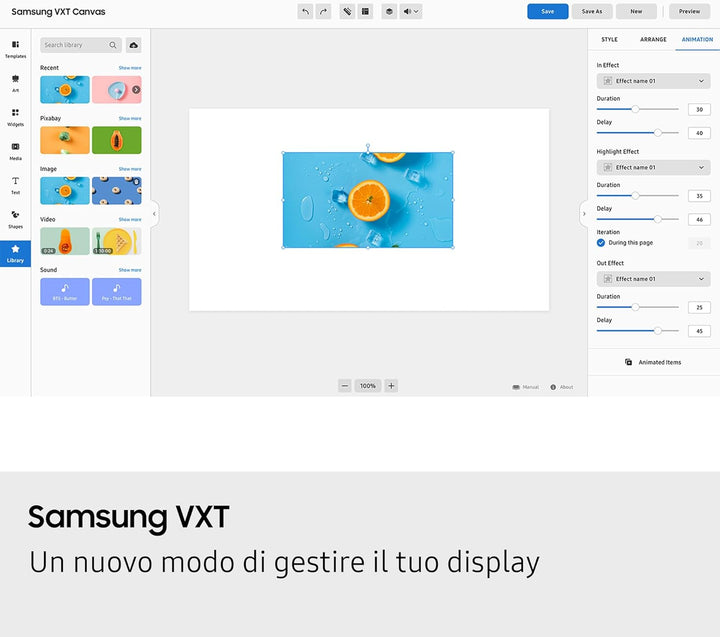Click the Highlight Duration value 35
The image size is (720, 637).
[699, 196]
